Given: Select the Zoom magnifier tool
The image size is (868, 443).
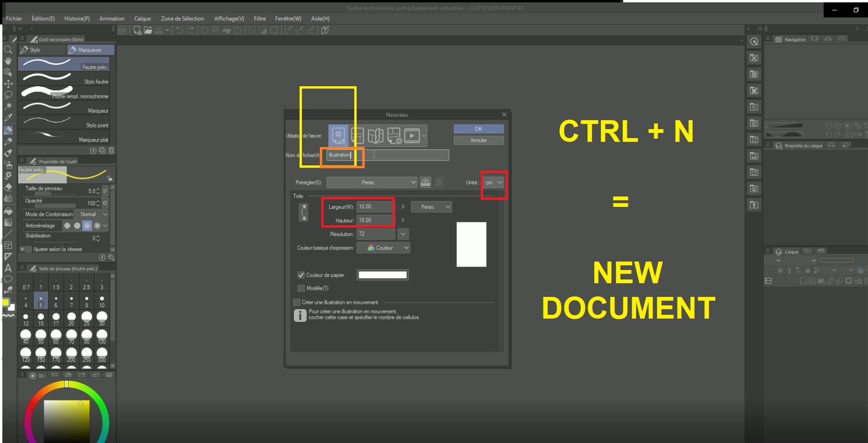Looking at the screenshot, I should 8,49.
